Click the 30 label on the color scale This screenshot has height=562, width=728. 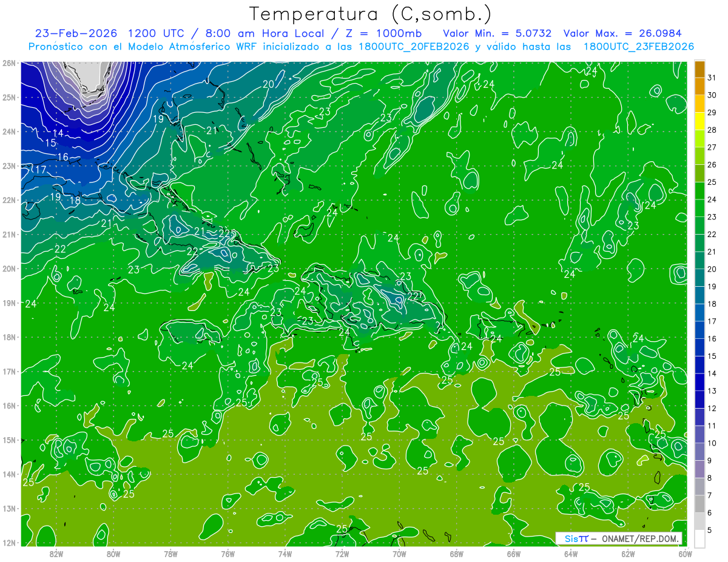(712, 95)
